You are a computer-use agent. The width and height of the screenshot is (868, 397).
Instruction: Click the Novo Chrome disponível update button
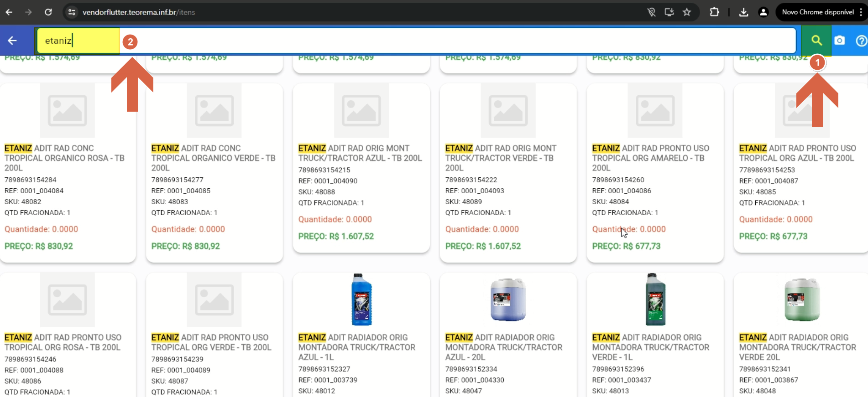tap(817, 12)
